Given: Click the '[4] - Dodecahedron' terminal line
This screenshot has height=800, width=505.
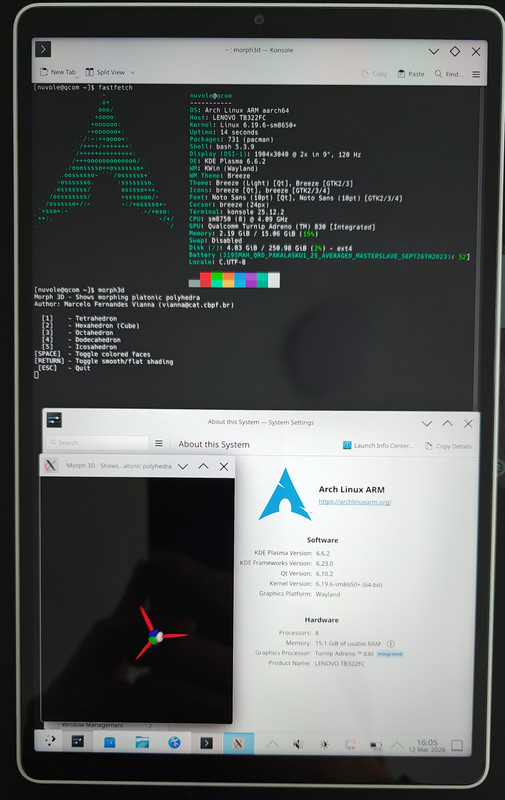Looking at the screenshot, I should pyautogui.click(x=81, y=340).
